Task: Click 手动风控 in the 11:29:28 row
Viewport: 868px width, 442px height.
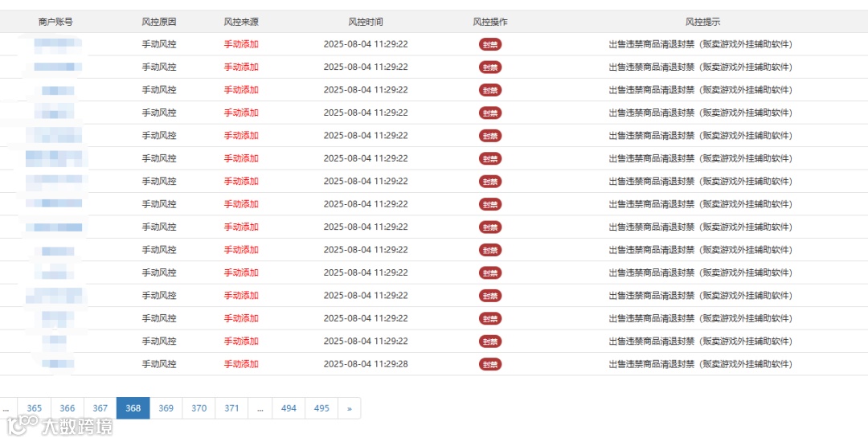Action: click(159, 364)
